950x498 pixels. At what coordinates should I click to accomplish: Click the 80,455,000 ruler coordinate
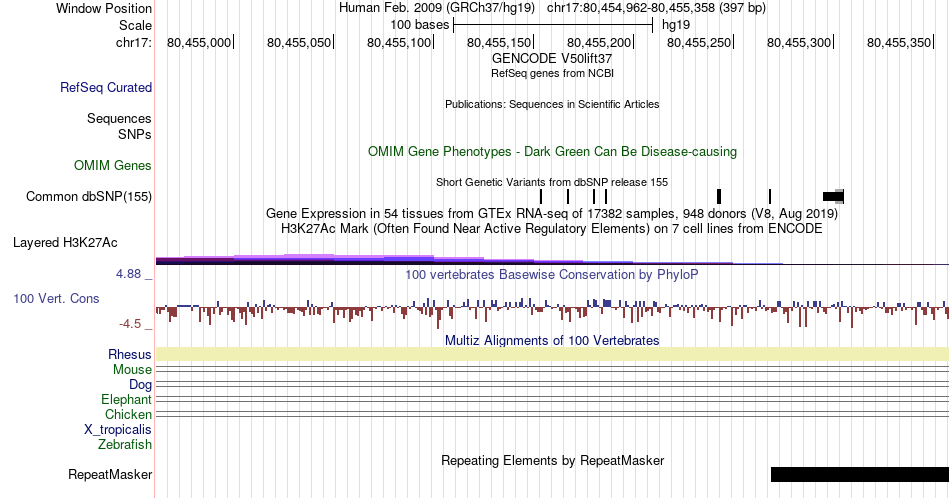(199, 42)
